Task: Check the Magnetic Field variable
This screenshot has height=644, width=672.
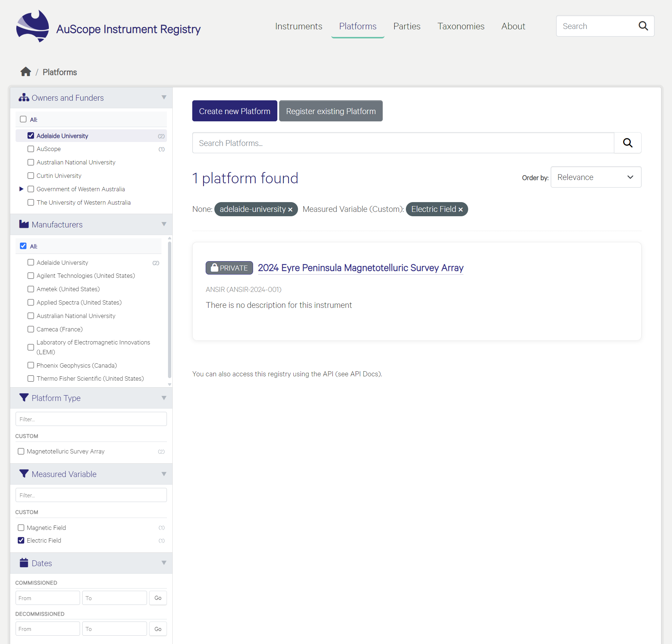Action: coord(21,528)
